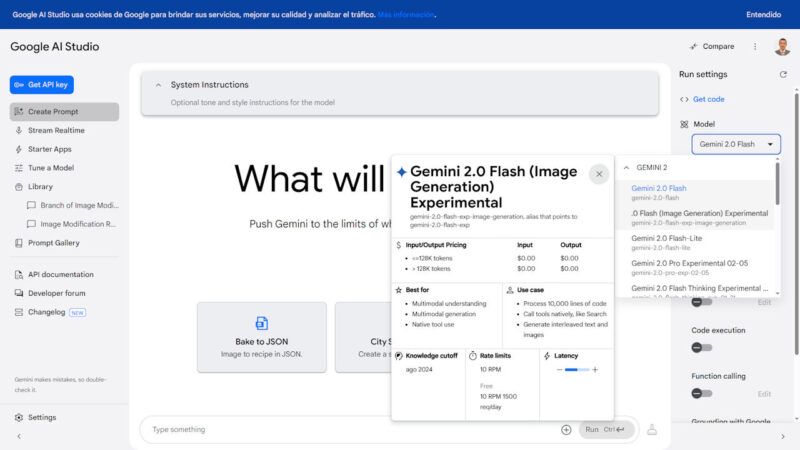
Task: Click the add attachment plus icon
Action: pos(566,430)
